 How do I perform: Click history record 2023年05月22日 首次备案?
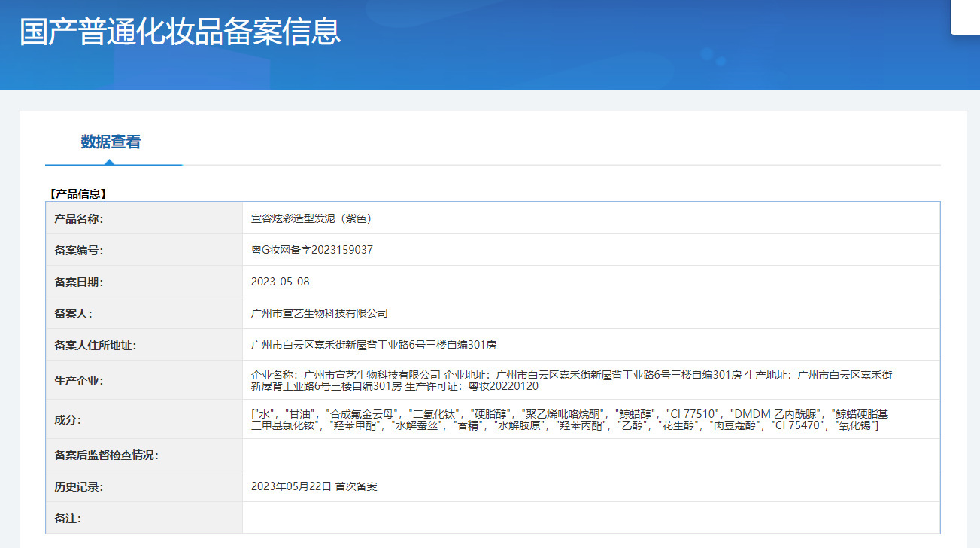point(314,486)
